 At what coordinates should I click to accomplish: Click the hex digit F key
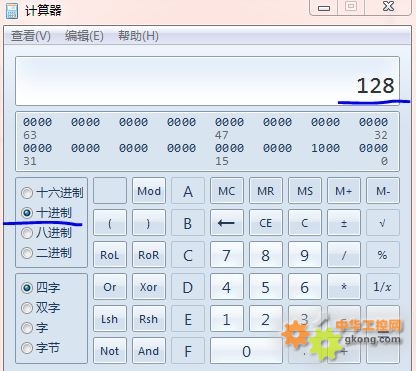click(x=188, y=351)
